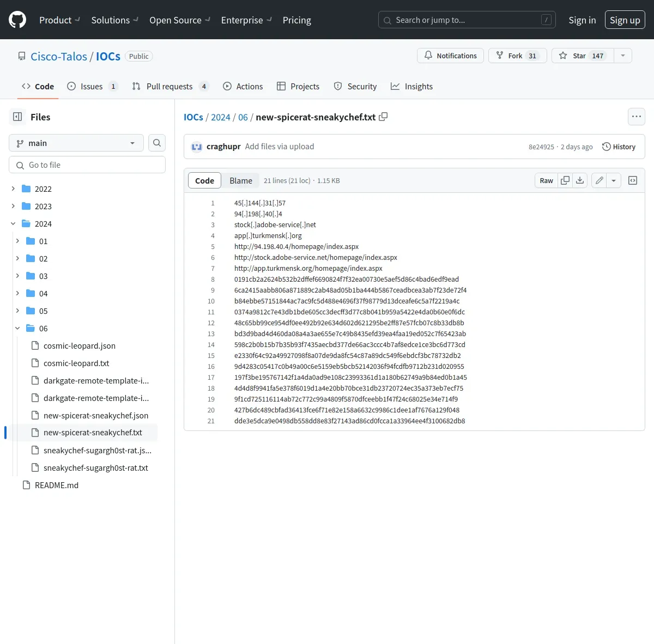Screen dimensions: 654x644
Task: Edit this file pencil icon
Action: pyautogui.click(x=599, y=180)
